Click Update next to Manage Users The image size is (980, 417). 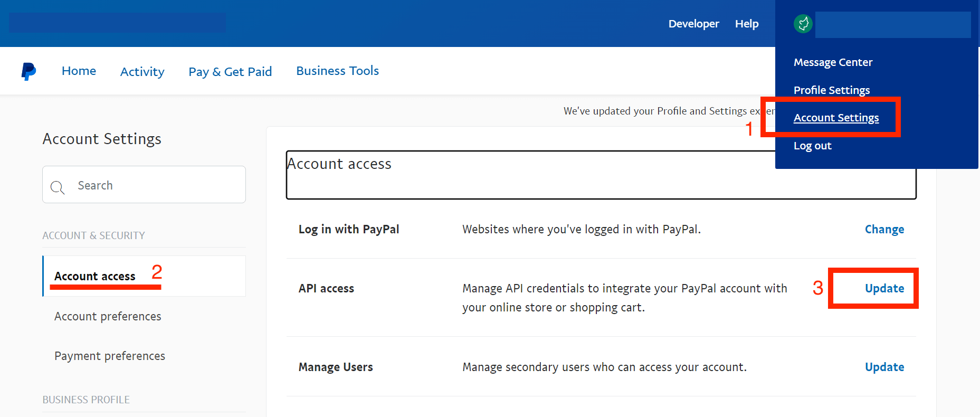[884, 367]
